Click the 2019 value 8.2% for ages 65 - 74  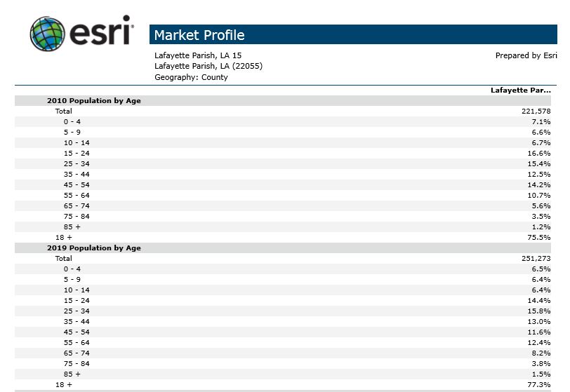[x=541, y=353]
